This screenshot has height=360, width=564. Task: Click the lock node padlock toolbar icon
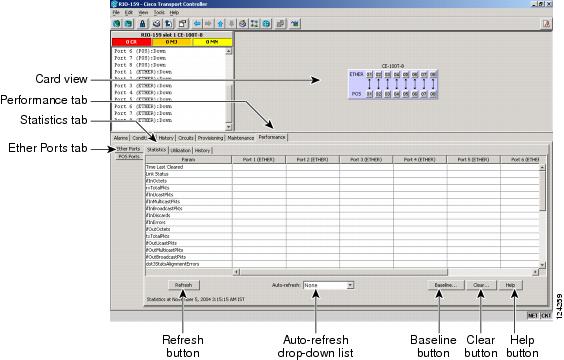coord(142,24)
